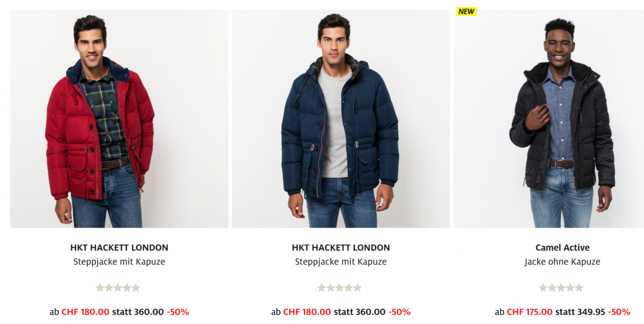The width and height of the screenshot is (644, 324).
Task: Open the red HKT Hackett London jacket image
Action: pyautogui.click(x=119, y=119)
